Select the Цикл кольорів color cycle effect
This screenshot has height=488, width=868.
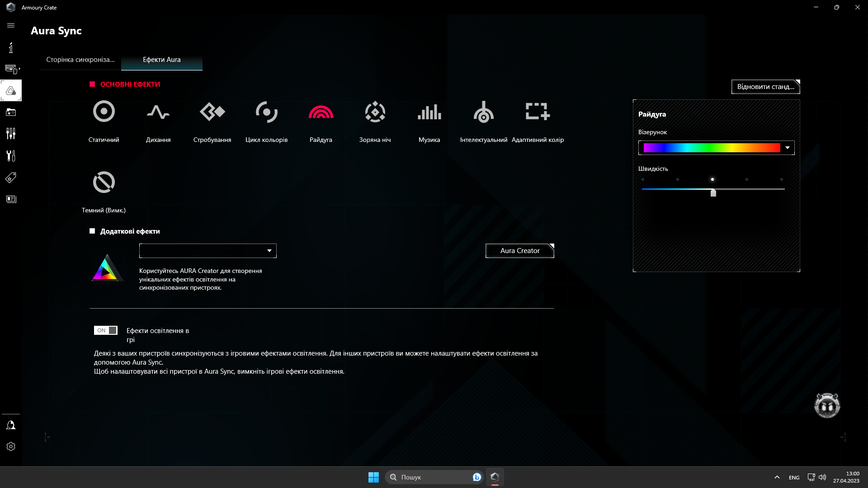click(266, 121)
